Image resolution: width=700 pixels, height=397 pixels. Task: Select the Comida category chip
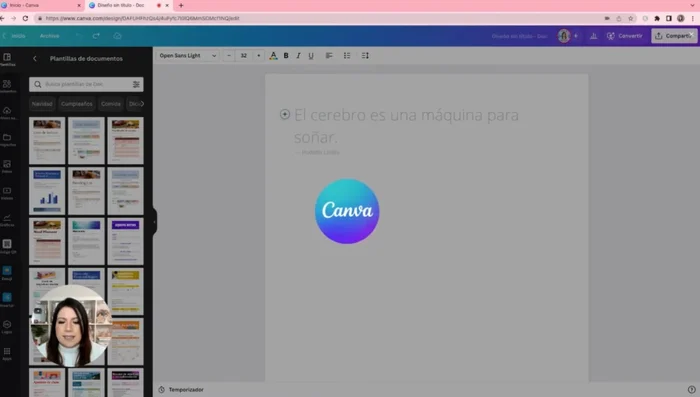tap(111, 104)
